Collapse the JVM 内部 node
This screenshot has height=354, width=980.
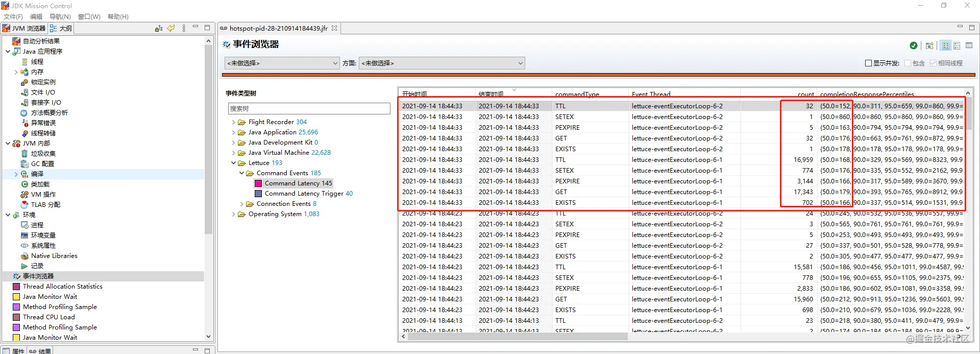point(8,143)
